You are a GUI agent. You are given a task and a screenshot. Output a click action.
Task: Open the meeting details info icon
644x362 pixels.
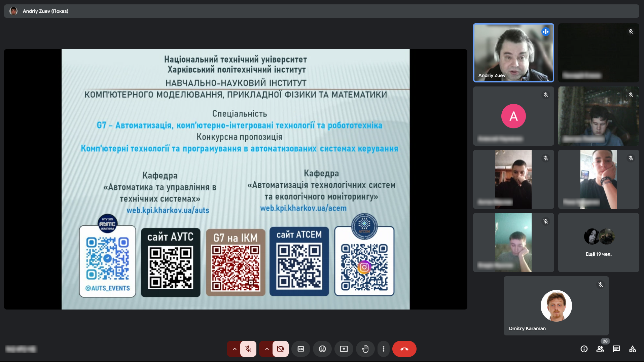pos(584,349)
